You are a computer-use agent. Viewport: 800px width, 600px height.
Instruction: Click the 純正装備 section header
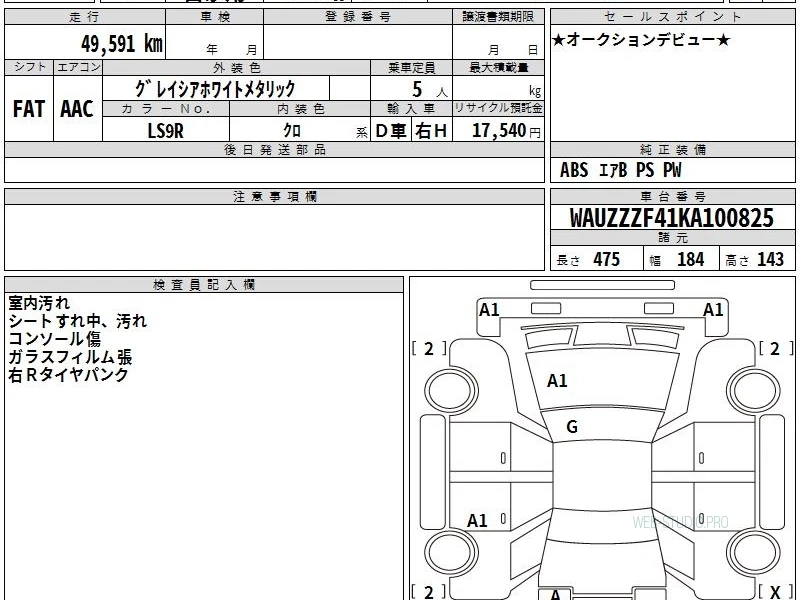672,149
